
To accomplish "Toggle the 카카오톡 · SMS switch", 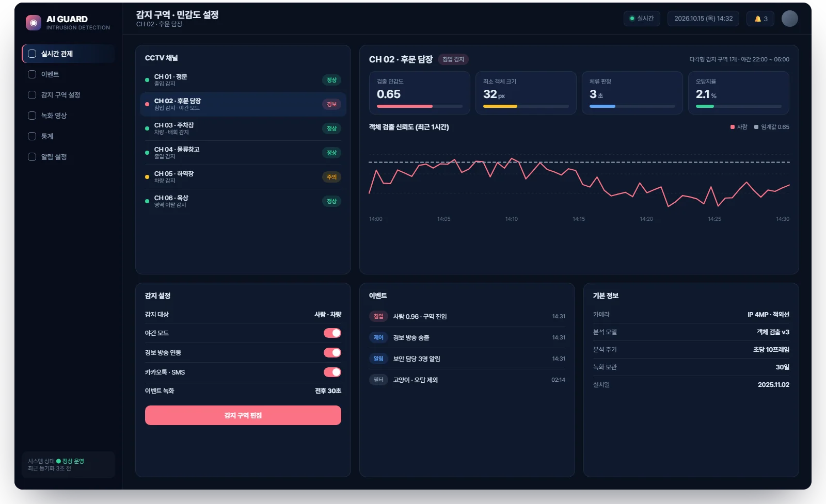I will tap(332, 372).
